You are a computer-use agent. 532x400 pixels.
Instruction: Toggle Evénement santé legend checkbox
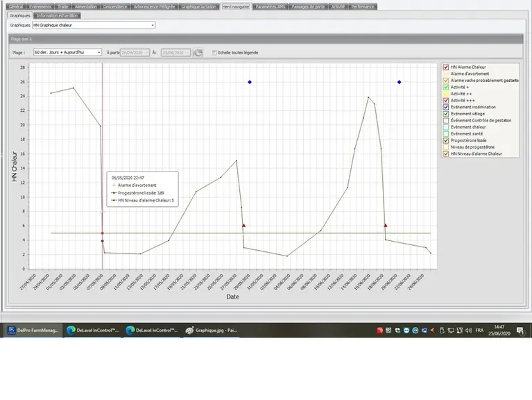pos(446,134)
